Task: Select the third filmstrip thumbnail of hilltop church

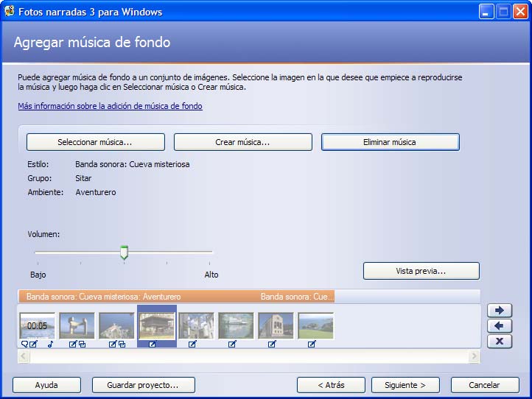Action: coord(116,326)
